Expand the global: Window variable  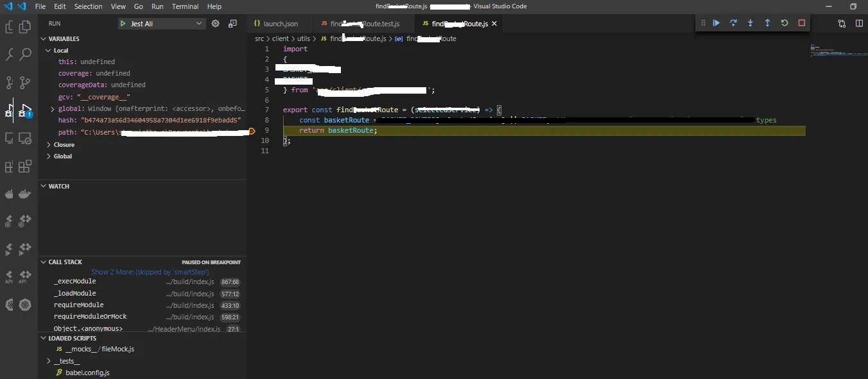tap(52, 109)
